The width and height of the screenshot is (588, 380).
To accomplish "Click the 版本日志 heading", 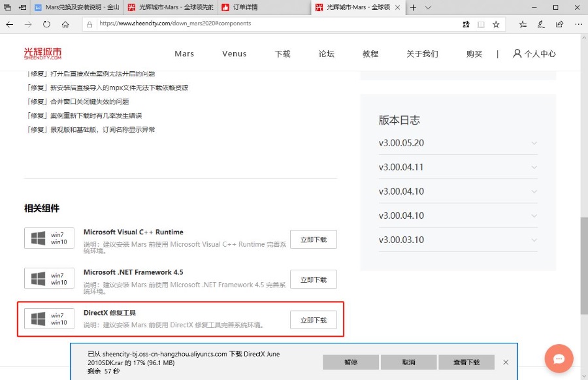I will 399,120.
